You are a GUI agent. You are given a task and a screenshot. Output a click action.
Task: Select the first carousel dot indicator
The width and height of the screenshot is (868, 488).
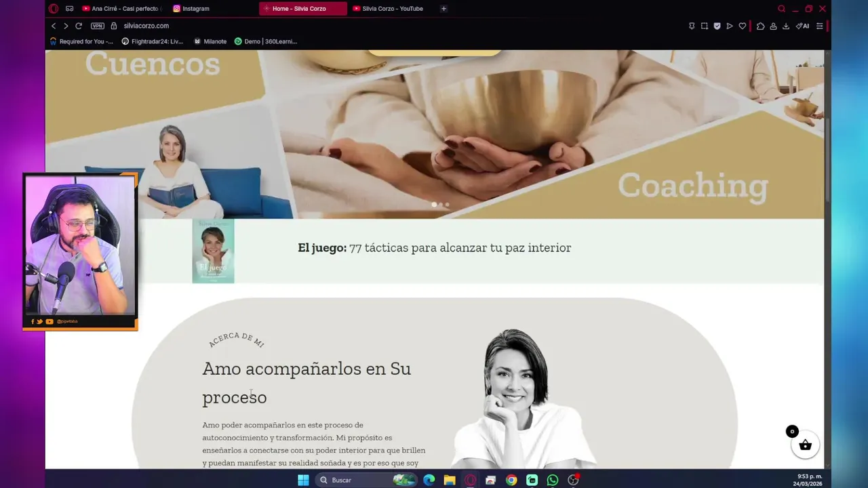tap(434, 204)
